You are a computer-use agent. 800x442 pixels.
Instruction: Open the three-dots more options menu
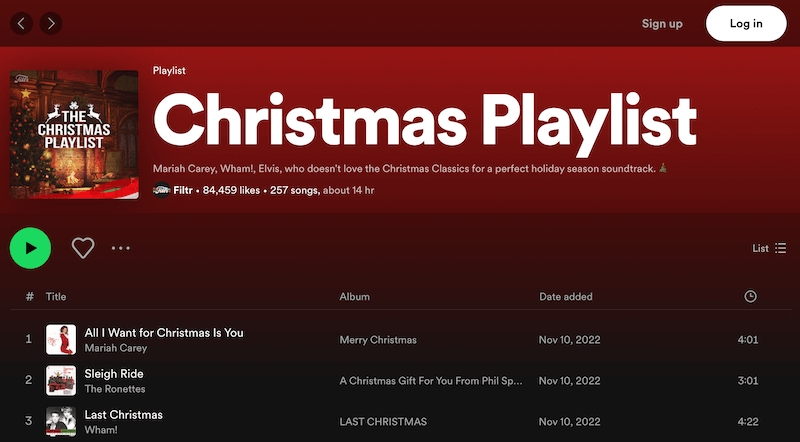(x=121, y=248)
